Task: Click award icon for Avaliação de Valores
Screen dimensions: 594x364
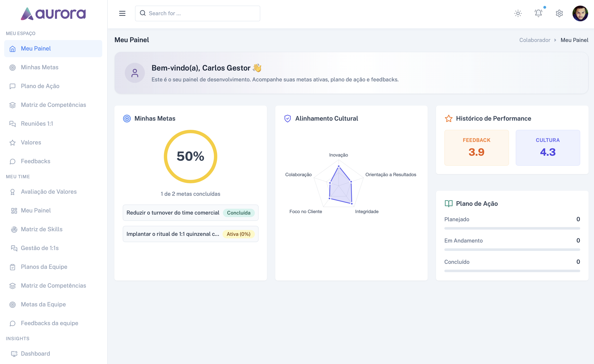Action: point(13,192)
